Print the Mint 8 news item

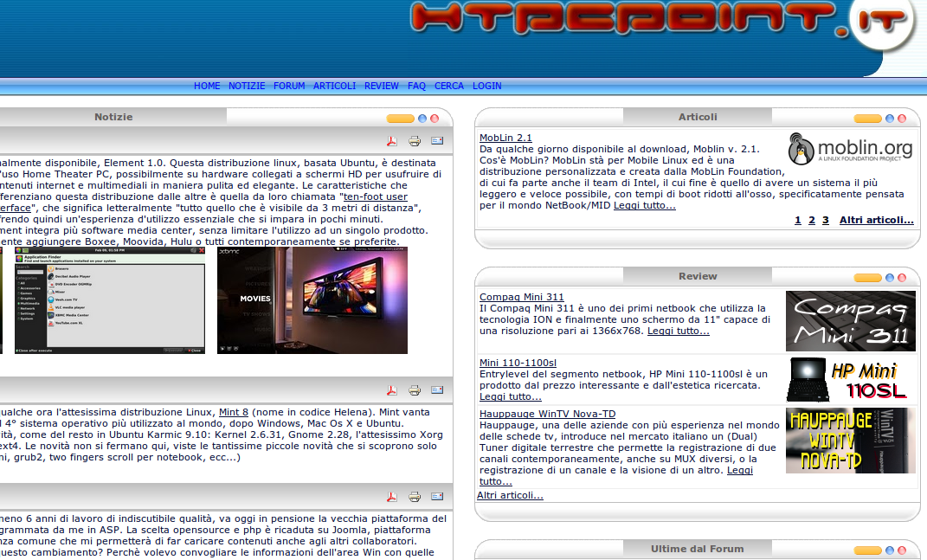(415, 390)
